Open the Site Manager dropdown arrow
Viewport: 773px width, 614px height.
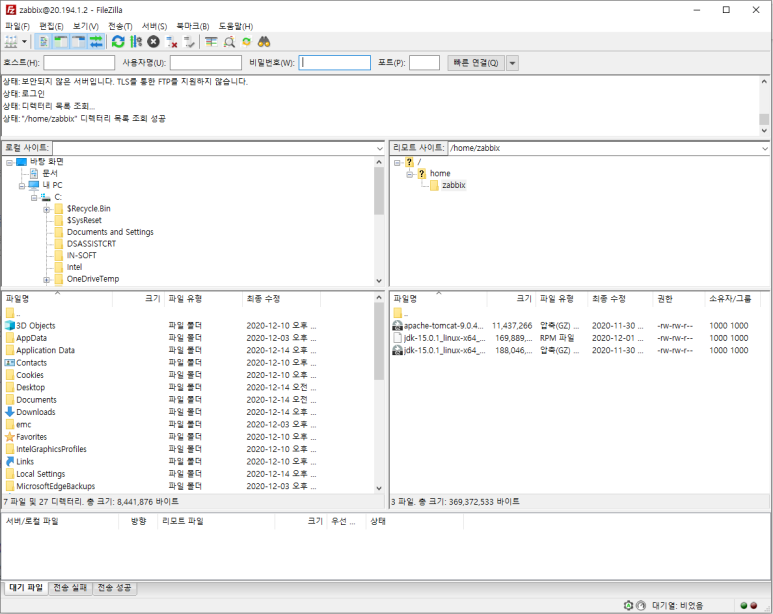[x=24, y=42]
